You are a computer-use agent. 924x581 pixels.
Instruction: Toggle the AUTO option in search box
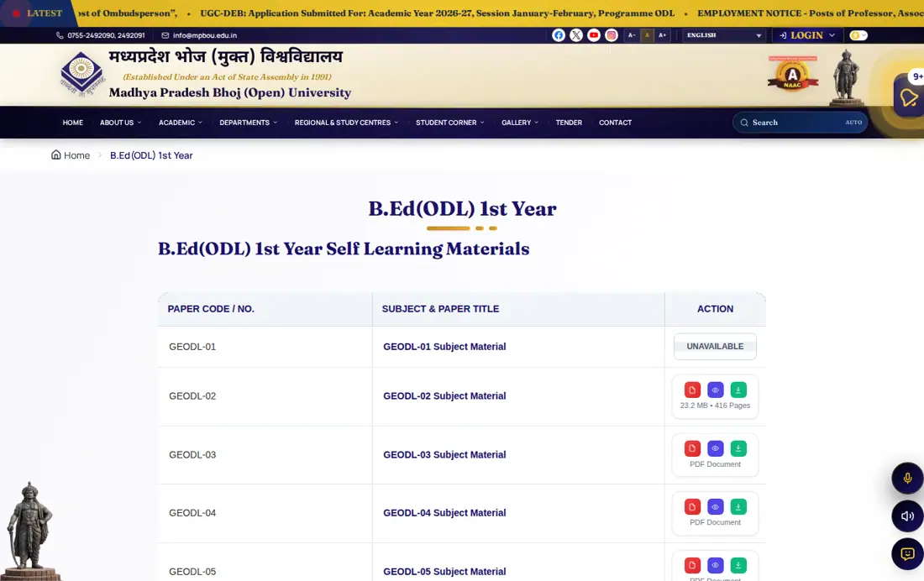(853, 123)
